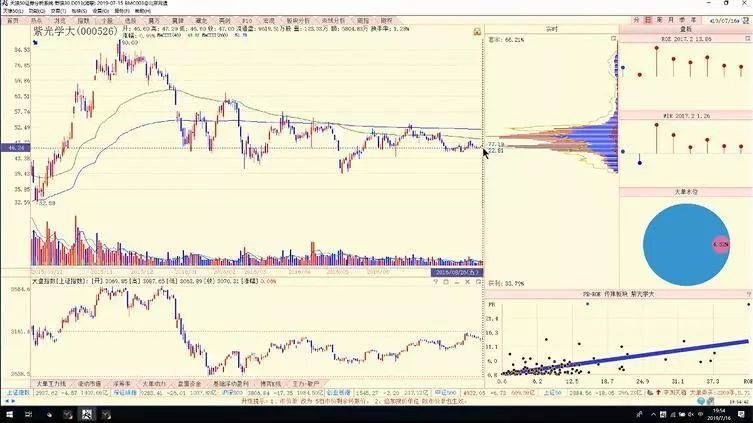Image resolution: width=753 pixels, height=423 pixels.
Task: Click the 沪深300 label in the status bar
Action: 232,393
